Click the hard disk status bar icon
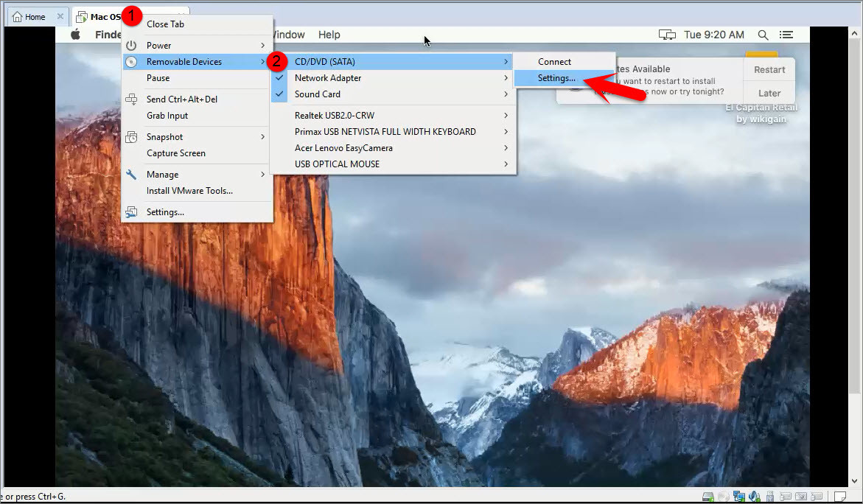 click(707, 497)
